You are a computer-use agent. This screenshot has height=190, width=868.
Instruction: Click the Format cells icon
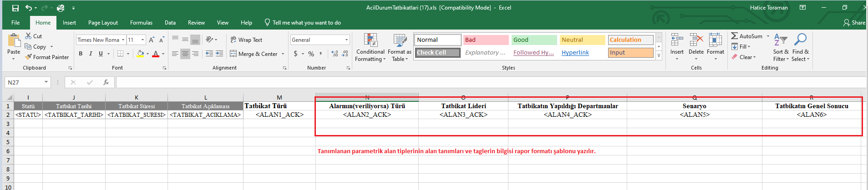715,40
